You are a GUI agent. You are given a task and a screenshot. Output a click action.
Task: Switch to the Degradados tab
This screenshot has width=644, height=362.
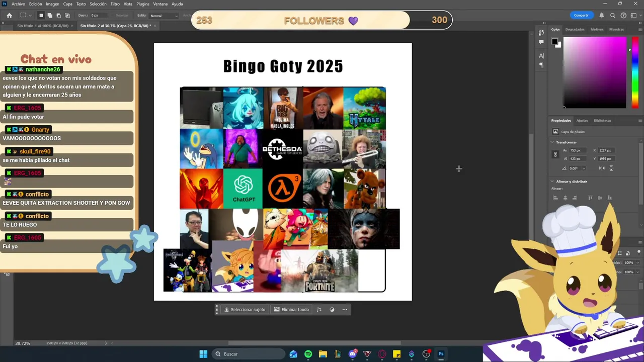pyautogui.click(x=575, y=29)
